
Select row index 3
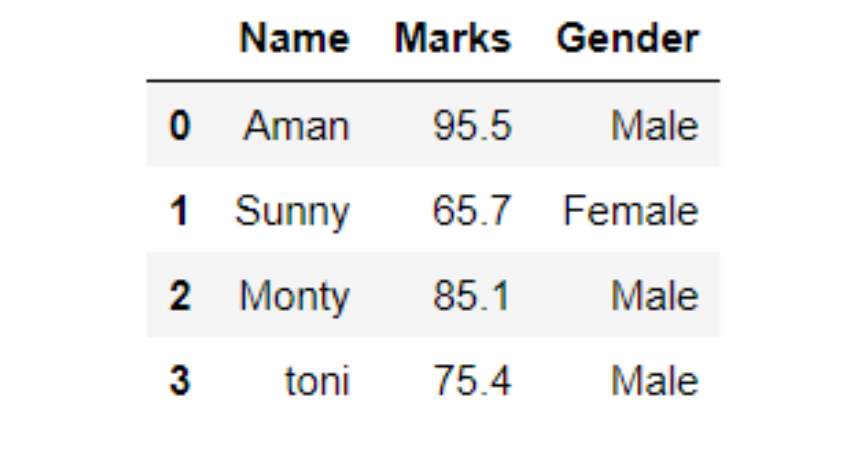pyautogui.click(x=179, y=381)
